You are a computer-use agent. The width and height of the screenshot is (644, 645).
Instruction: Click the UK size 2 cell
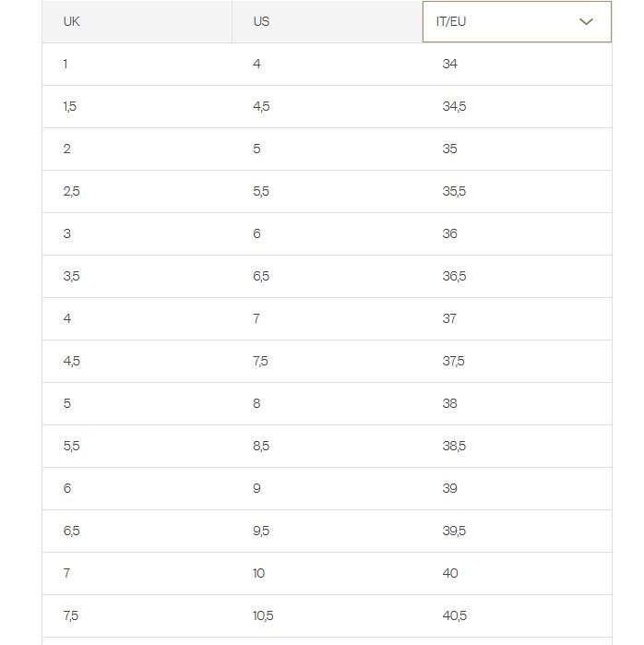pyautogui.click(x=137, y=149)
